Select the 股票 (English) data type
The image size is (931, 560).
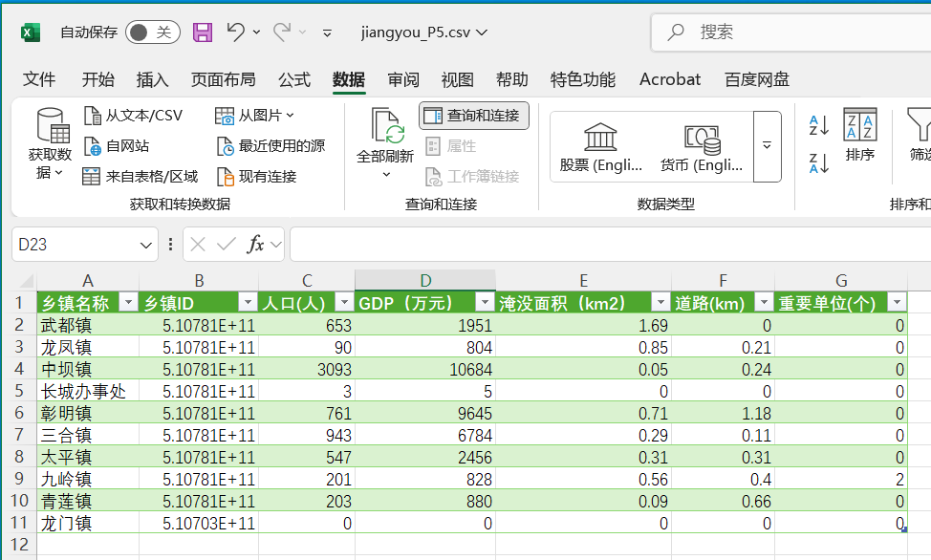pyautogui.click(x=601, y=146)
